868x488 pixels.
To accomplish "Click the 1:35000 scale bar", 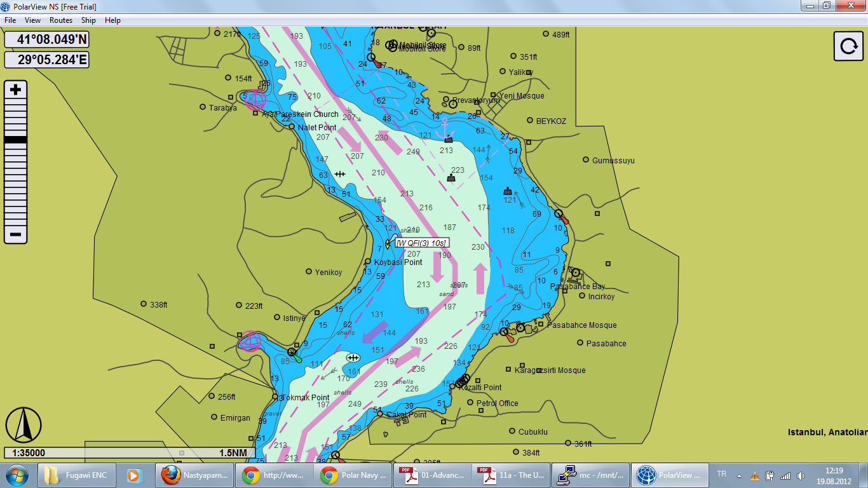I will (x=129, y=453).
